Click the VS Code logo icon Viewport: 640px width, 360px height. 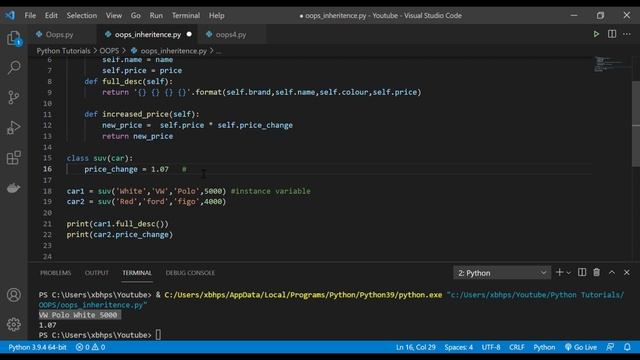(x=10, y=16)
